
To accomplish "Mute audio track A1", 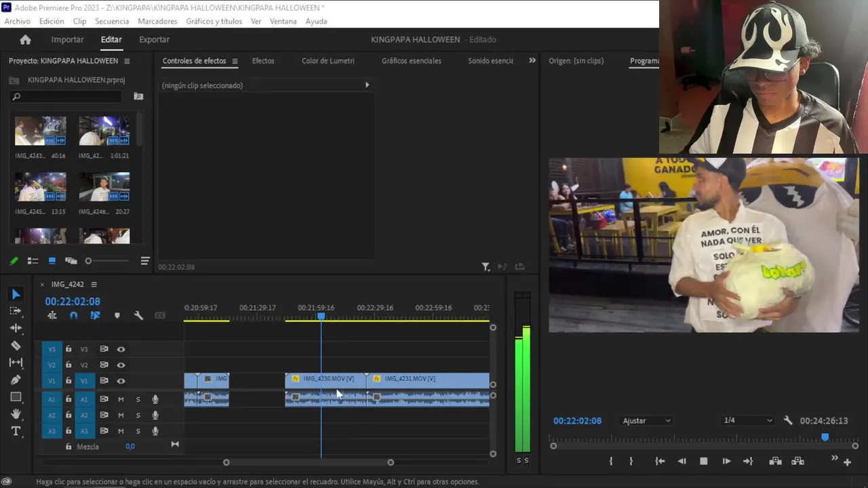I will pyautogui.click(x=121, y=399).
